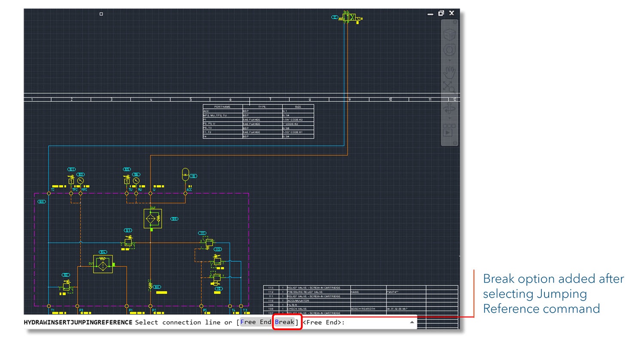Choose the Break option in the command line

click(x=285, y=322)
